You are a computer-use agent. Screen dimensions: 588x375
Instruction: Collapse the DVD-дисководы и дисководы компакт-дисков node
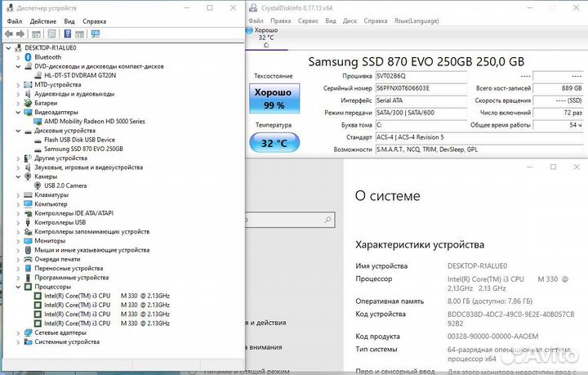(x=18, y=66)
